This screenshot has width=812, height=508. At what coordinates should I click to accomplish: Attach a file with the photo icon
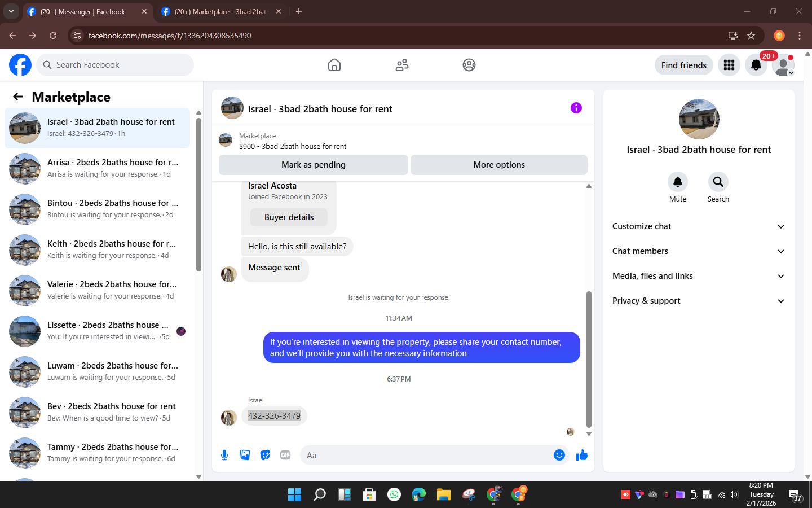click(x=245, y=455)
